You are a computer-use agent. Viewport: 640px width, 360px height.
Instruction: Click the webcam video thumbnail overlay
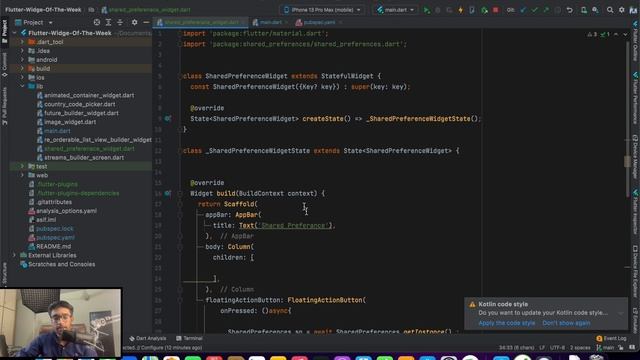(x=61, y=322)
